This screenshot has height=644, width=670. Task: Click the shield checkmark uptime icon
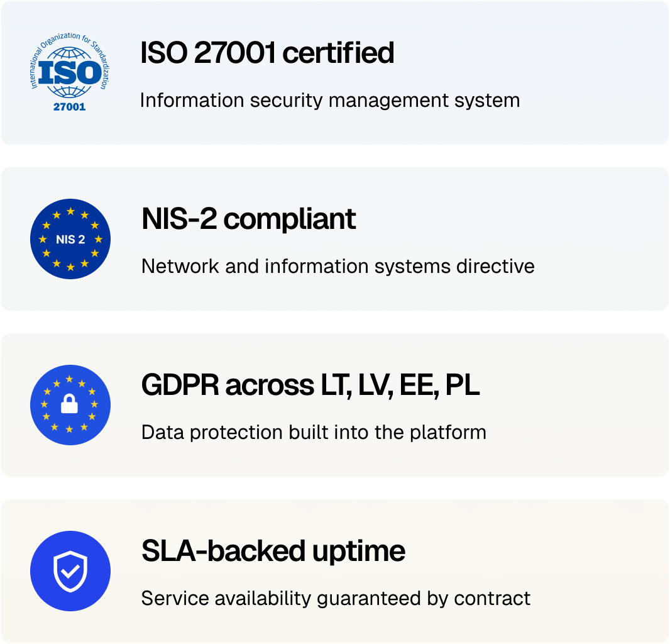coord(70,571)
